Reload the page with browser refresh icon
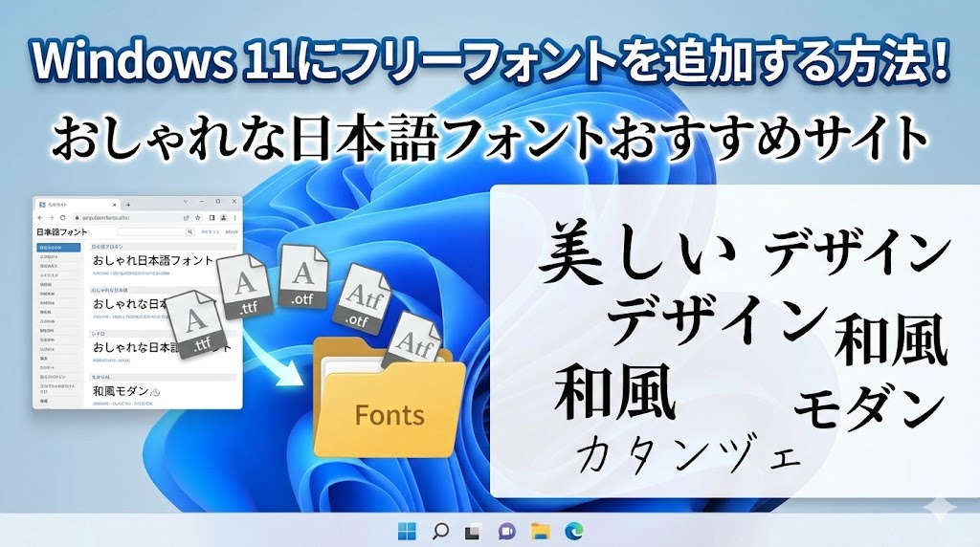The height and width of the screenshot is (547, 980). pyautogui.click(x=63, y=218)
